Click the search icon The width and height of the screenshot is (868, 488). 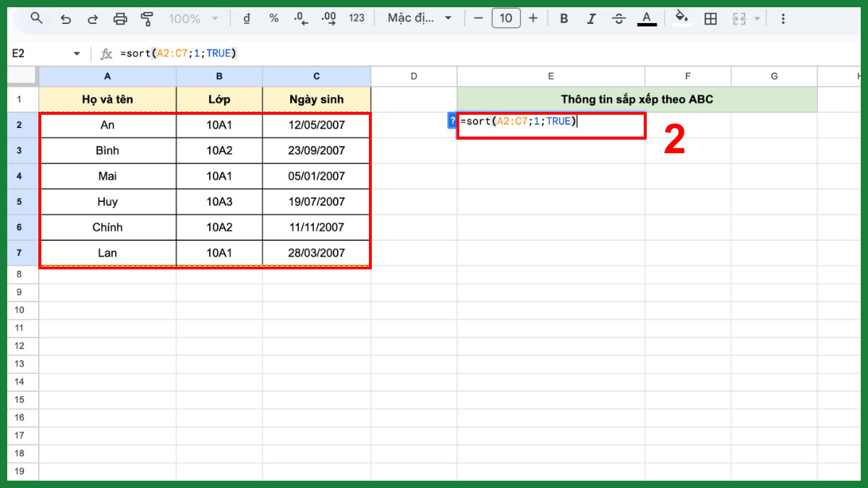click(x=36, y=18)
